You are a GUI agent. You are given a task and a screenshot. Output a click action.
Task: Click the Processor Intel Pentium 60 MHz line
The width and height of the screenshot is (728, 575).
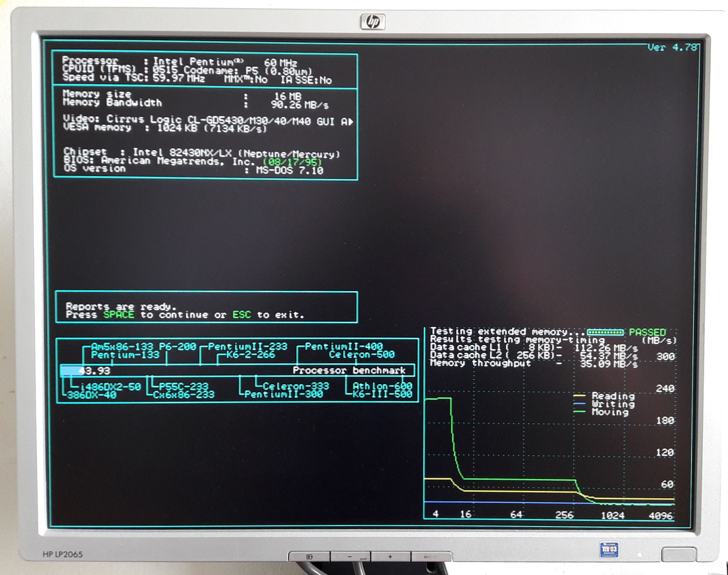coord(180,62)
